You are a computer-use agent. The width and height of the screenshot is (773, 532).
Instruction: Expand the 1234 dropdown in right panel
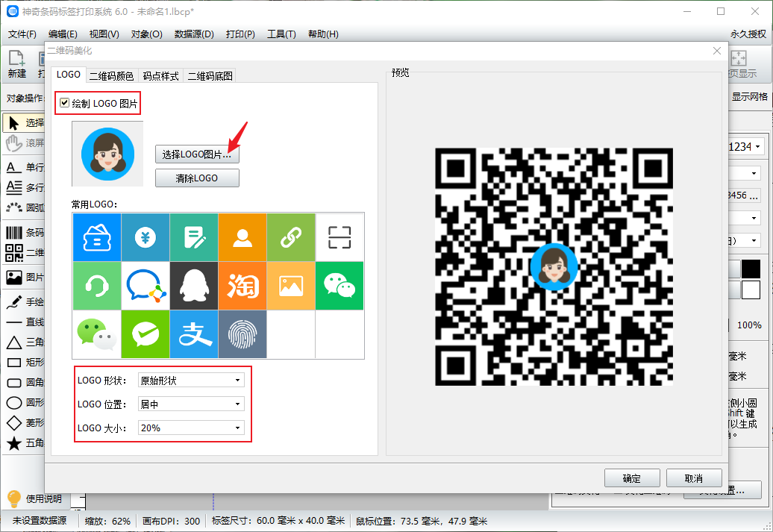point(757,146)
